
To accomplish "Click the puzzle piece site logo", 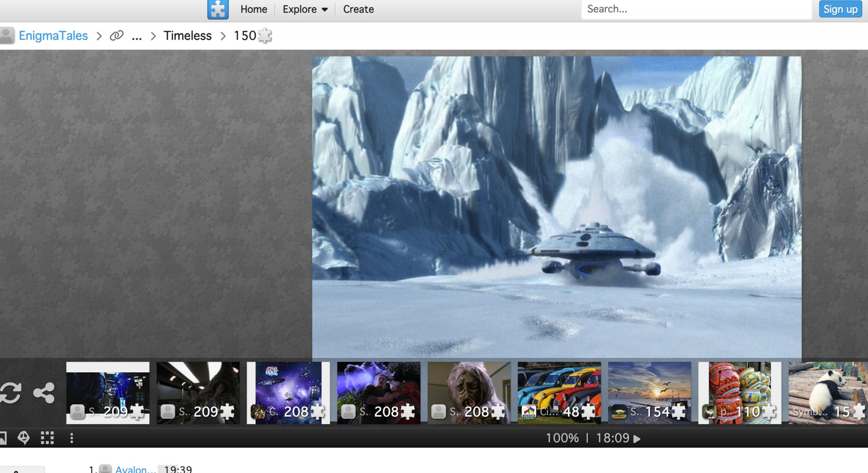I will [x=218, y=9].
